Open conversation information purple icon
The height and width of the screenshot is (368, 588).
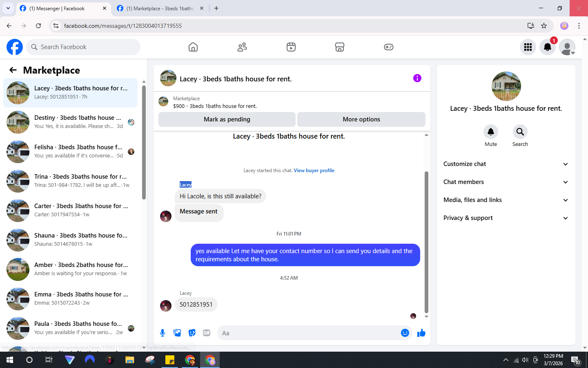click(x=417, y=78)
